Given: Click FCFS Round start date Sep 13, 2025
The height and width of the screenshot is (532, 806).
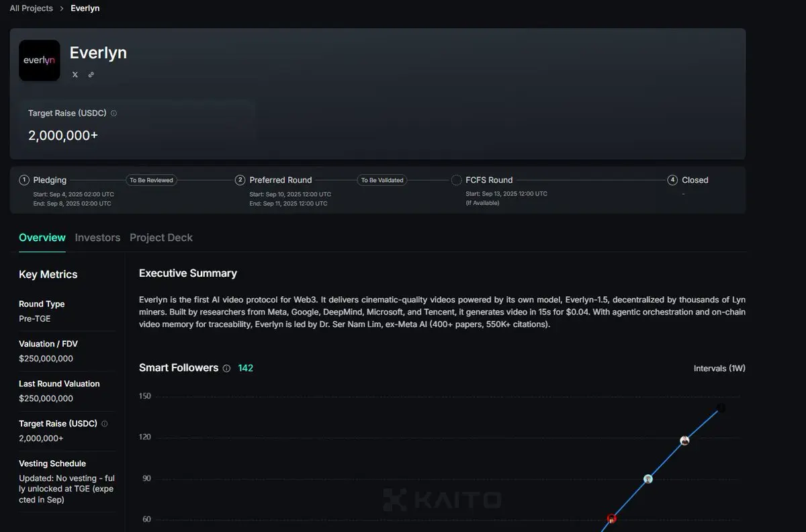Looking at the screenshot, I should 506,193.
